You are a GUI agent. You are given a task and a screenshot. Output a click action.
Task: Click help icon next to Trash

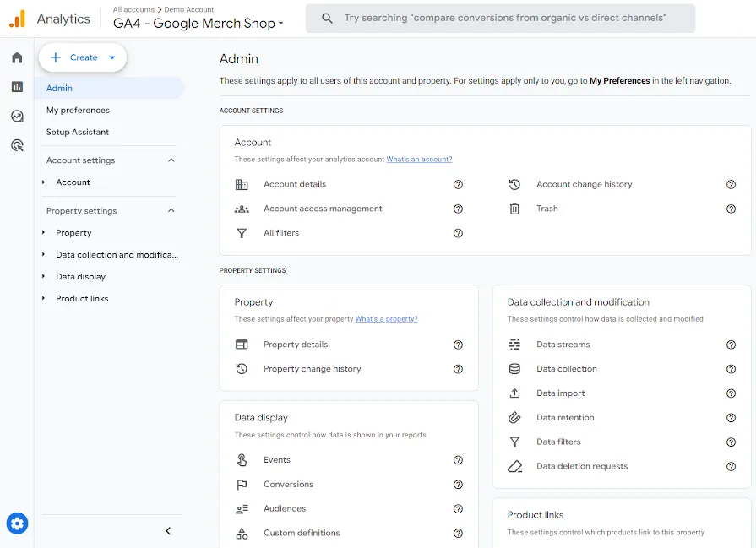731,209
